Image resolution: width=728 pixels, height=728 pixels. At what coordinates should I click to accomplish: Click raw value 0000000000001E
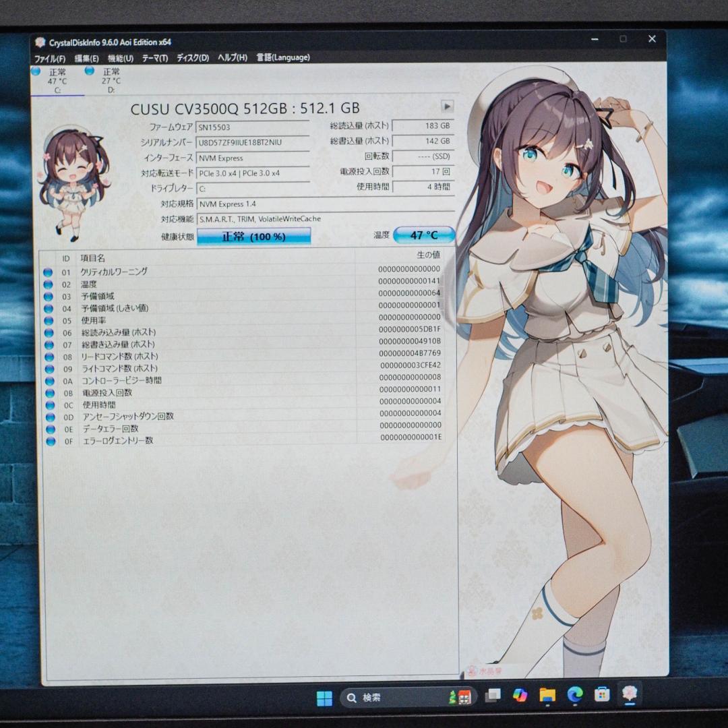point(411,437)
